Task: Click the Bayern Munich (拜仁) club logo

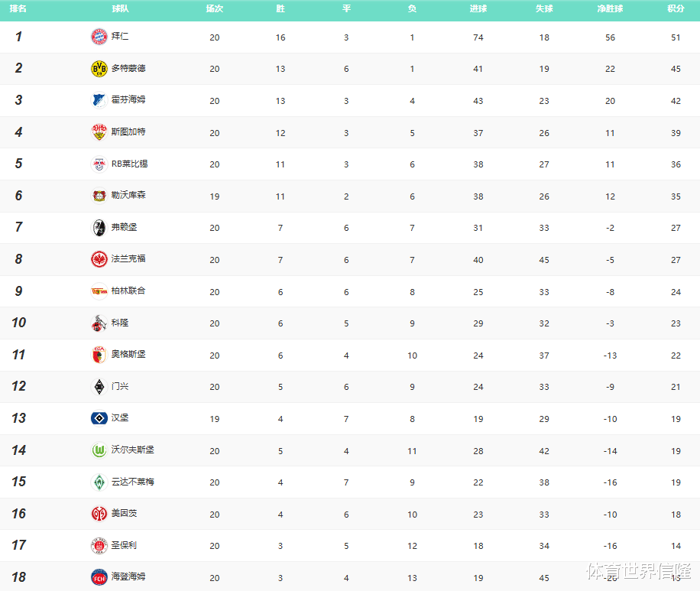Action: pos(99,37)
